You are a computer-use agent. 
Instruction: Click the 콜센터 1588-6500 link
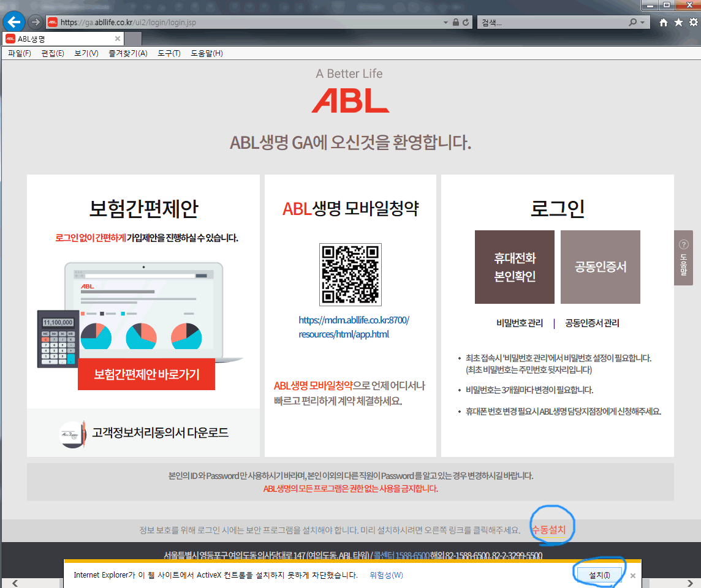point(401,556)
